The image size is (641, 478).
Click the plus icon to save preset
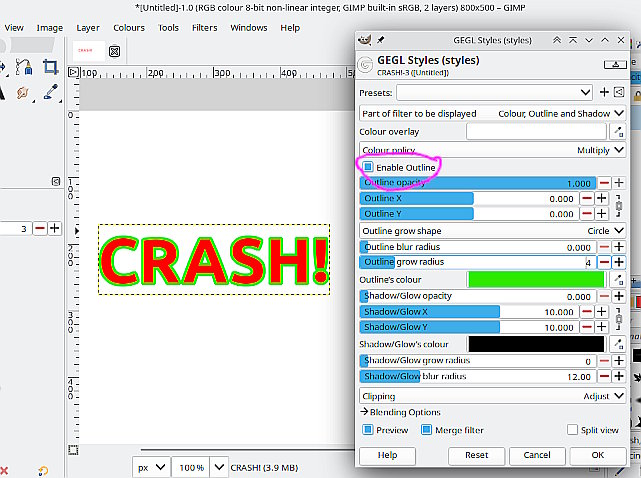(604, 92)
